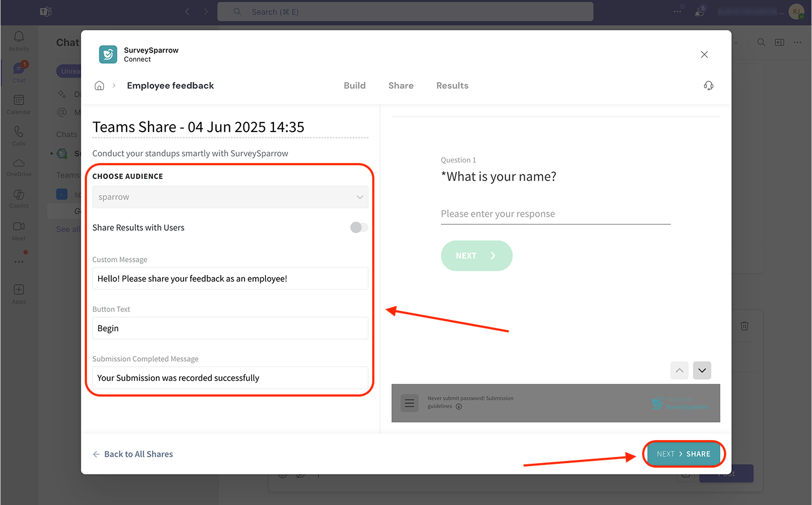Close the SurveySparrow dialog
Image resolution: width=812 pixels, height=505 pixels.
(704, 55)
